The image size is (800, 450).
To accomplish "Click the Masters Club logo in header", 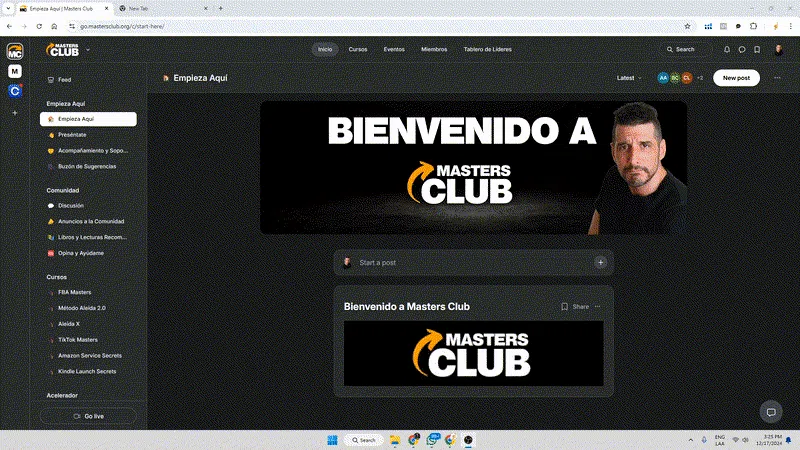I will 63,49.
